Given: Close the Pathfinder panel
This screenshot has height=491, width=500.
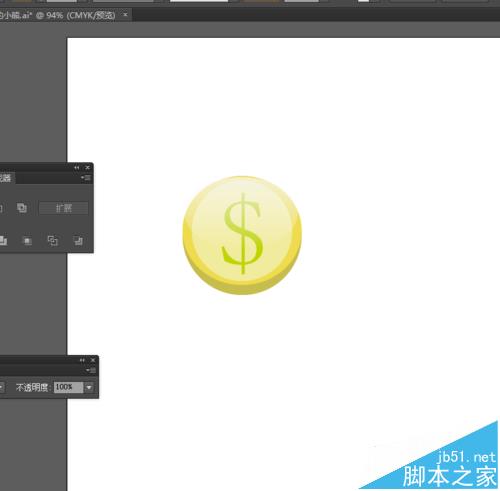Looking at the screenshot, I should (88, 168).
